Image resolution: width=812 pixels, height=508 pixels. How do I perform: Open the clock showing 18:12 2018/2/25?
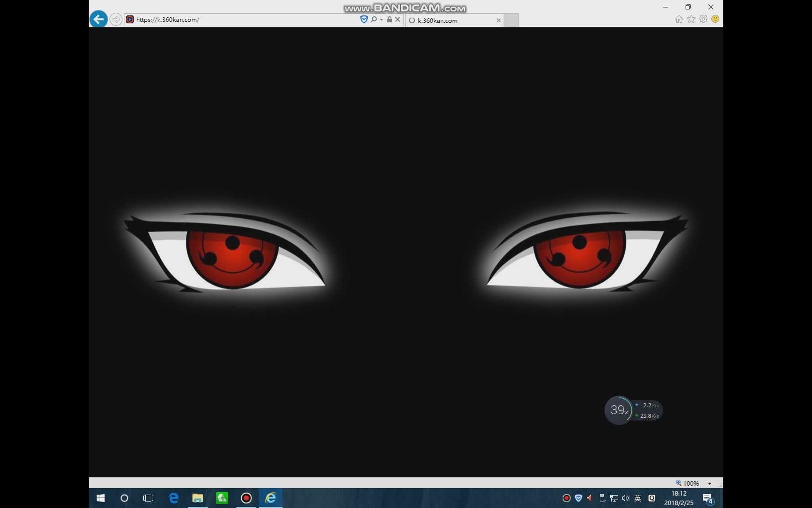click(679, 498)
